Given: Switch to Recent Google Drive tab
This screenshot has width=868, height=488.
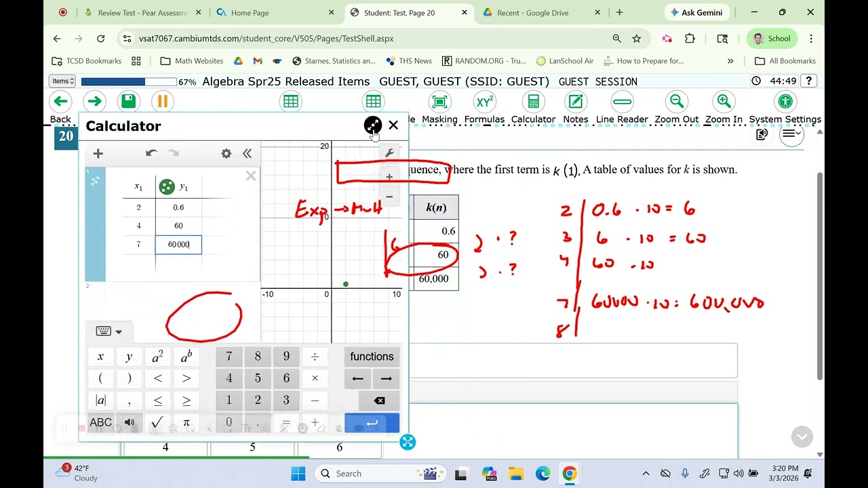Looking at the screenshot, I should click(542, 12).
